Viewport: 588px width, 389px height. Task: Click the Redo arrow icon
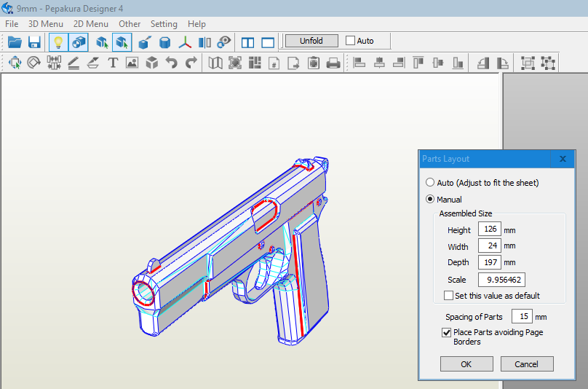[x=191, y=63]
